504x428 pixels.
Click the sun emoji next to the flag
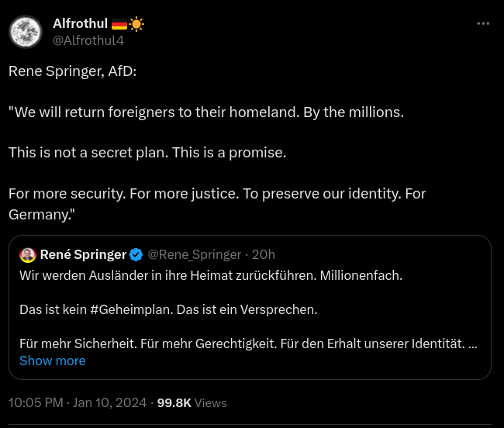(x=137, y=24)
